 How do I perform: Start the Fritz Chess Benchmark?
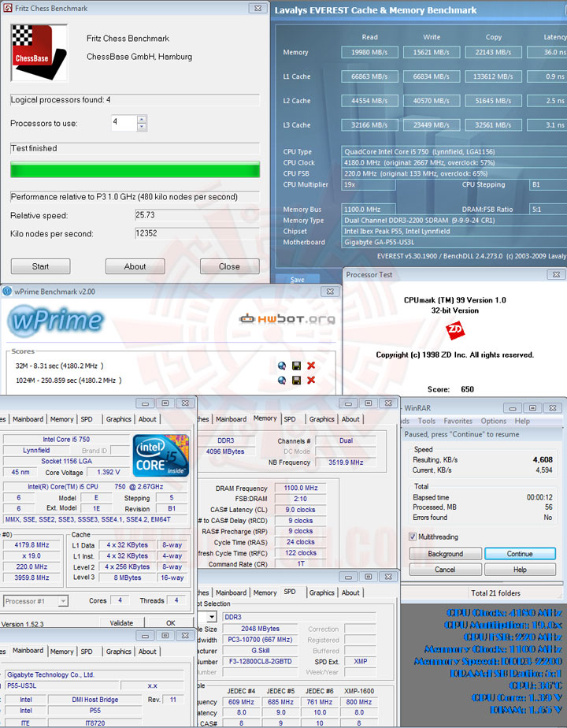[40, 266]
